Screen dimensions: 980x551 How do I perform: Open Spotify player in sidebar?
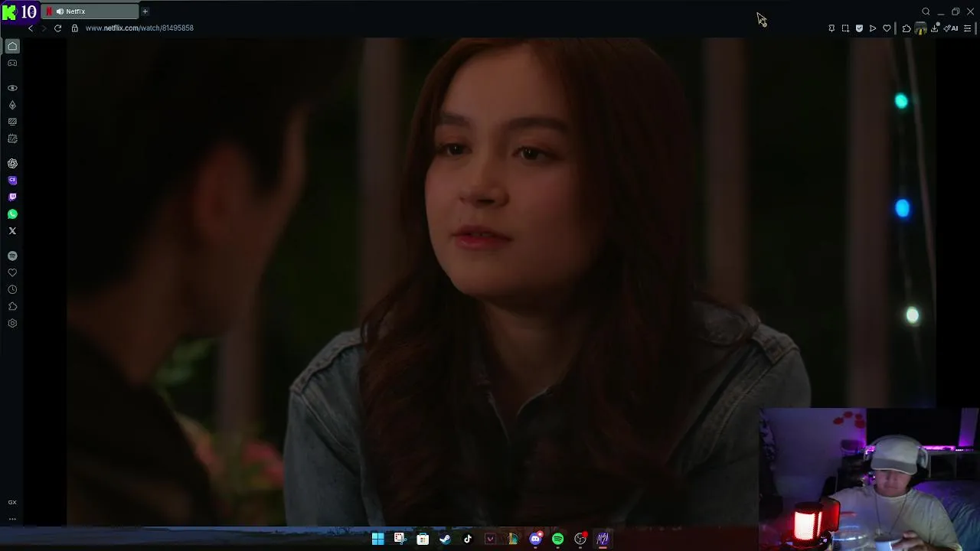tap(12, 256)
